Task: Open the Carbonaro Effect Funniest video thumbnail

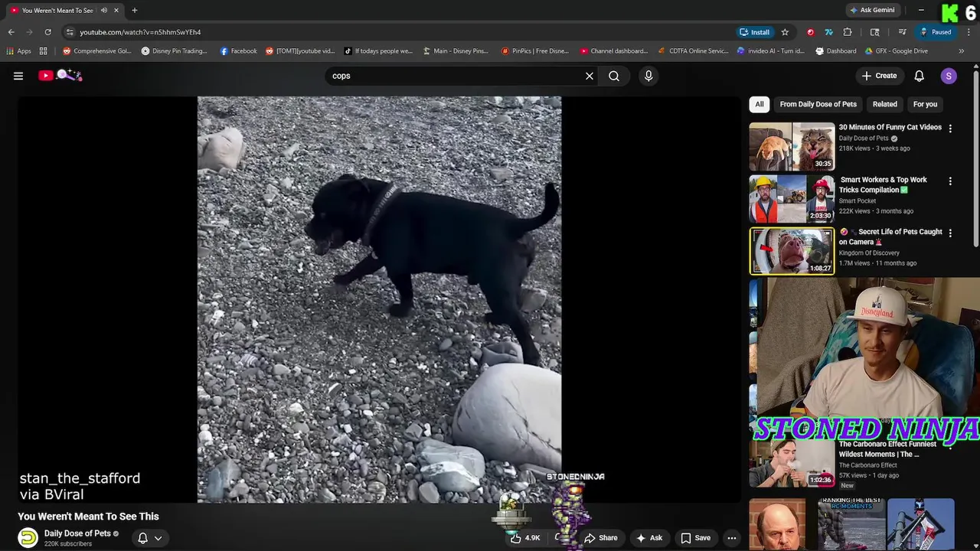Action: click(x=792, y=463)
